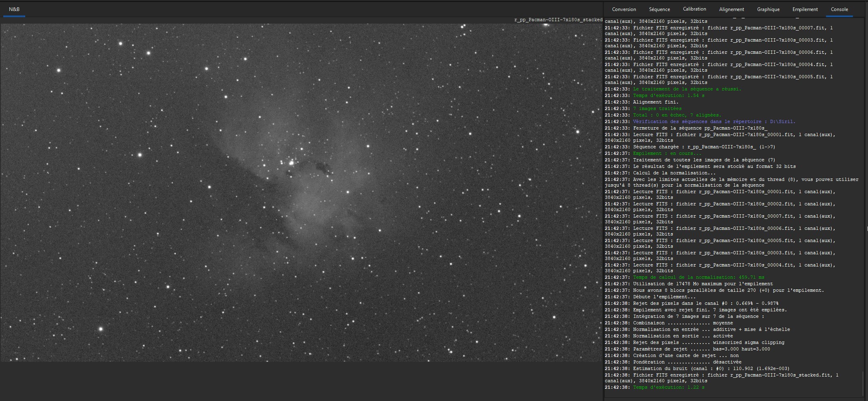The width and height of the screenshot is (868, 401).
Task: Click the console vertical scrollbar thumb
Action: 863,383
